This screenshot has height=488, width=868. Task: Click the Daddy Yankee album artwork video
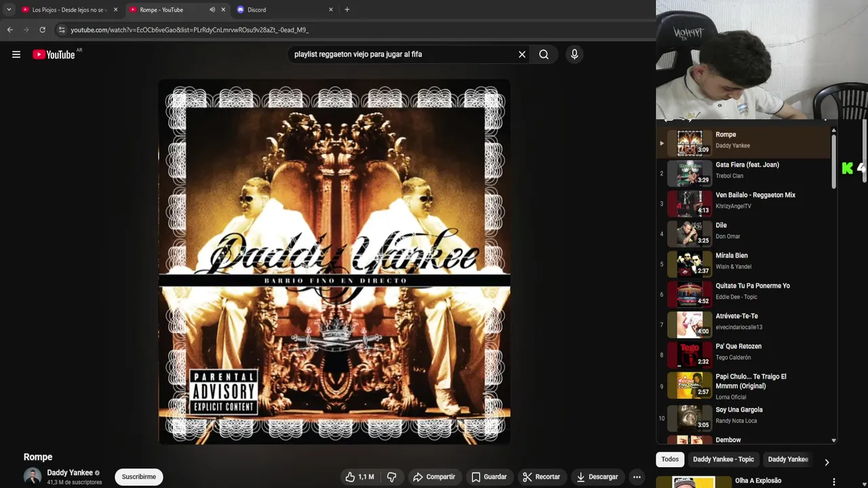point(334,262)
